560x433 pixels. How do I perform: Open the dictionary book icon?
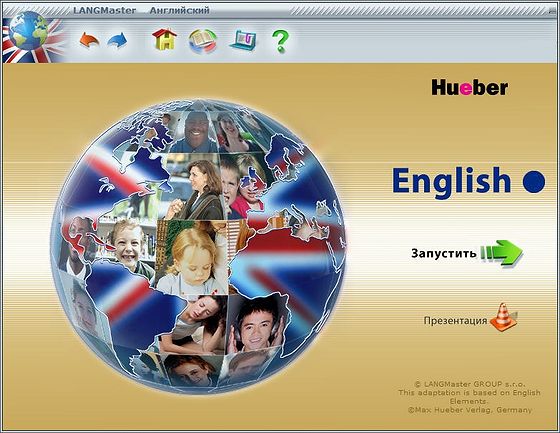click(x=202, y=41)
